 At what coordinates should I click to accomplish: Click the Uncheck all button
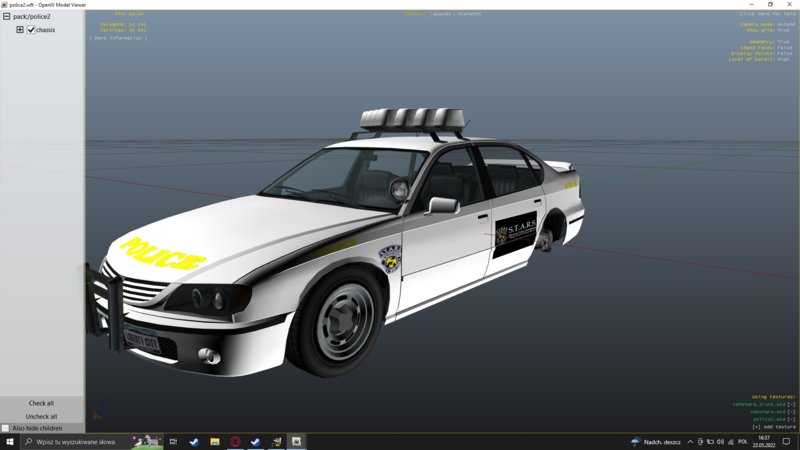41,416
